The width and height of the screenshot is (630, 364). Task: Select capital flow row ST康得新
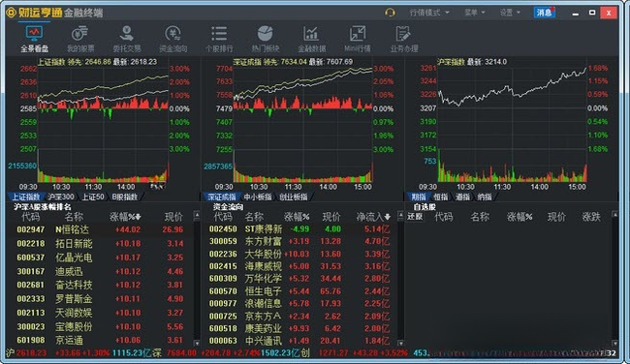tap(300, 229)
